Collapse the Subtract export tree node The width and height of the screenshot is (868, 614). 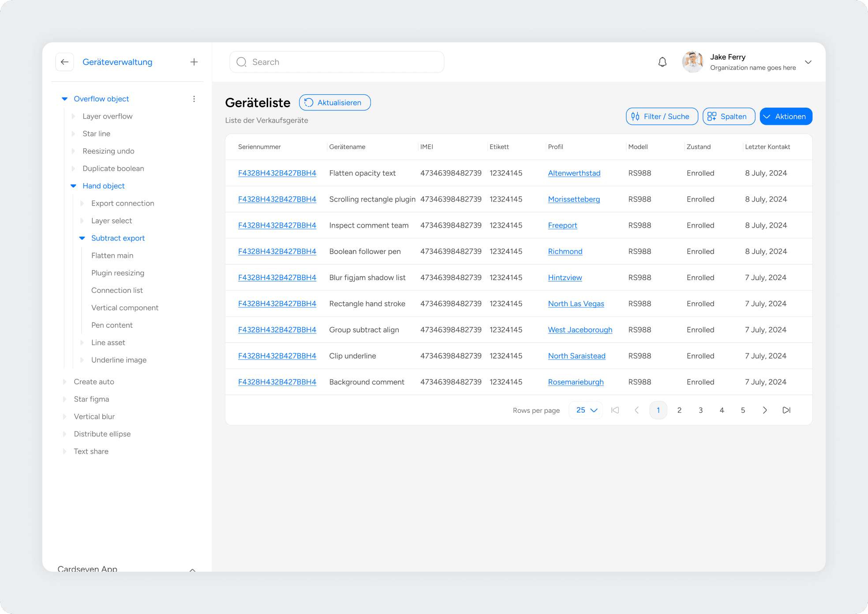pos(82,238)
